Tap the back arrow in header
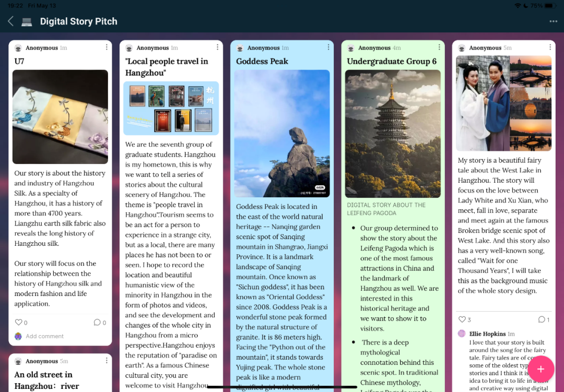 [x=10, y=21]
